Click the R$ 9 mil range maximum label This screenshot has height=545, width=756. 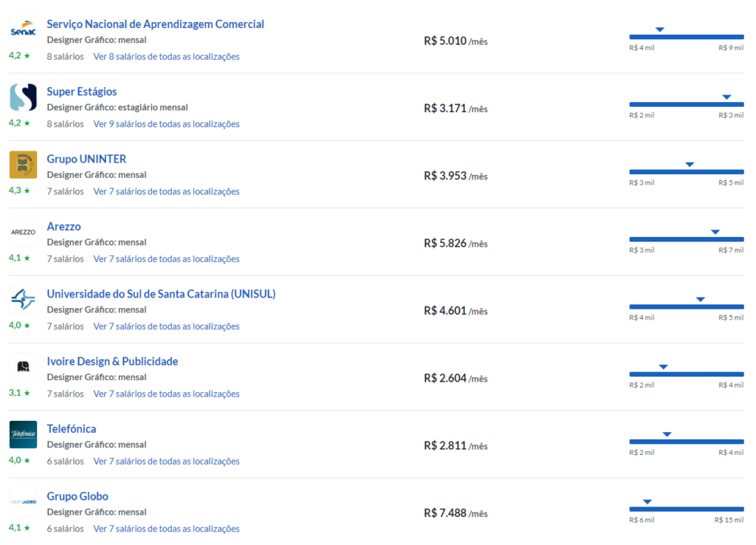(731, 48)
